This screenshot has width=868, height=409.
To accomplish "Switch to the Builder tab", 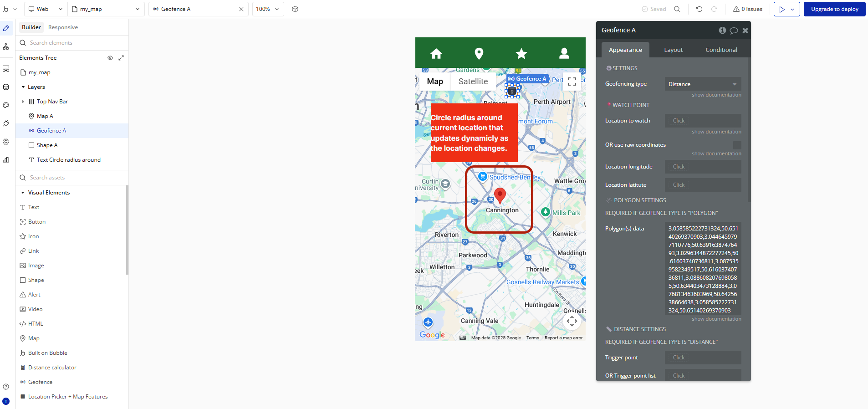I will pos(31,27).
